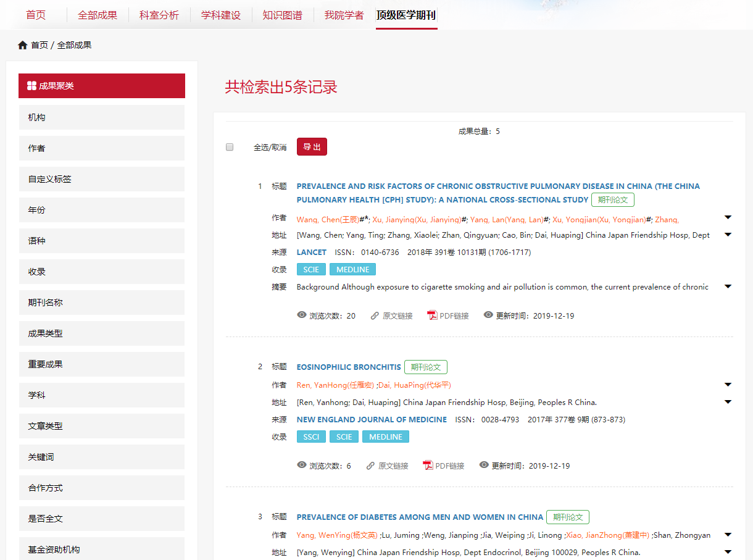Click the home icon in breadcrumb
The width and height of the screenshot is (753, 560).
coord(23,45)
